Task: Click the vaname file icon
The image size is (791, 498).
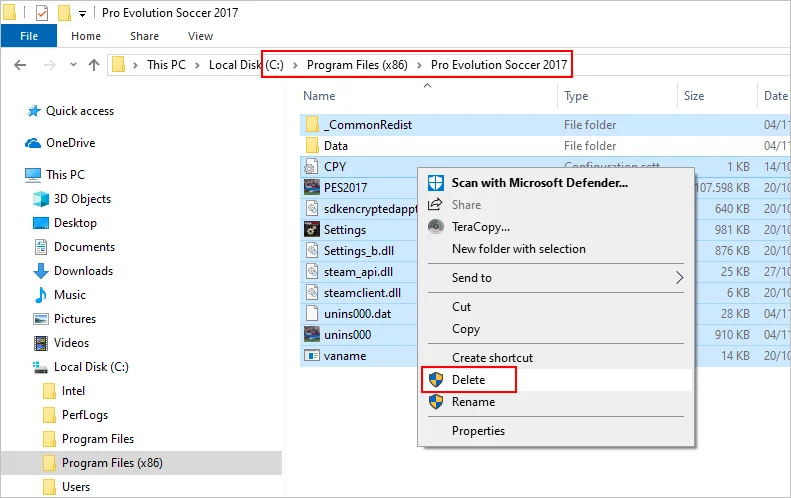Action: click(312, 356)
